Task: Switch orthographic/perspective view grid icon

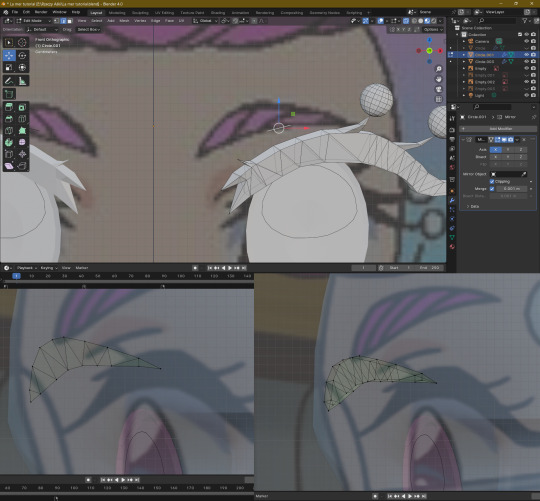Action: click(439, 99)
